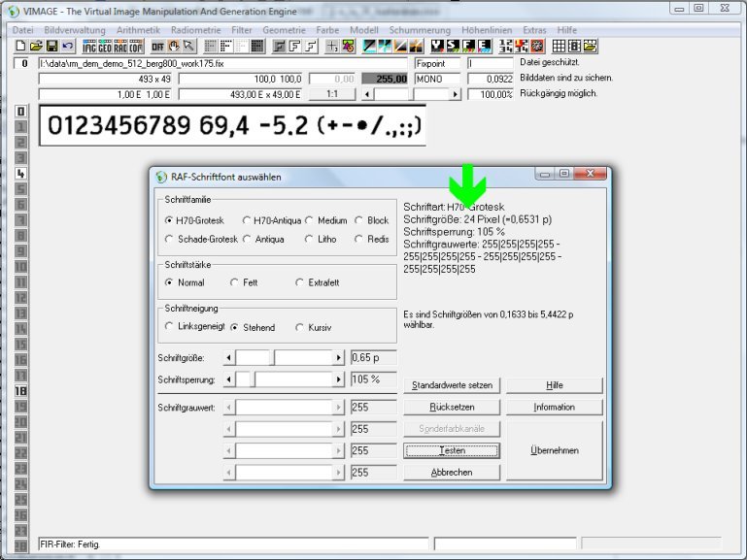Viewport: 747px width, 560px height.
Task: Click the open folder toolbar icon
Action: point(36,46)
